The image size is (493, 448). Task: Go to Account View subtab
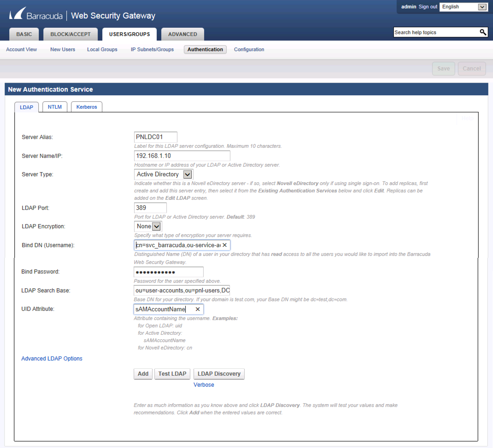[21, 49]
